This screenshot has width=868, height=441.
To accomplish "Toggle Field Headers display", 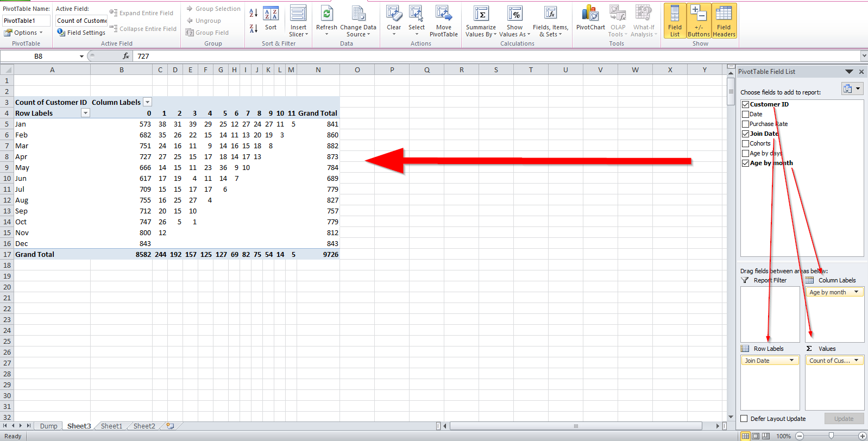I will click(x=724, y=21).
